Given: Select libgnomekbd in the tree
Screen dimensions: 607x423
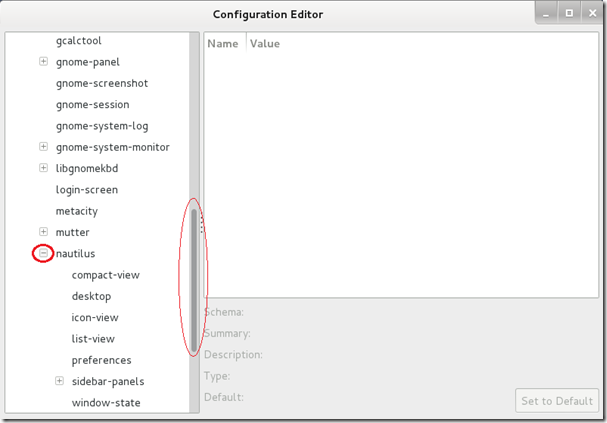Looking at the screenshot, I should [87, 168].
